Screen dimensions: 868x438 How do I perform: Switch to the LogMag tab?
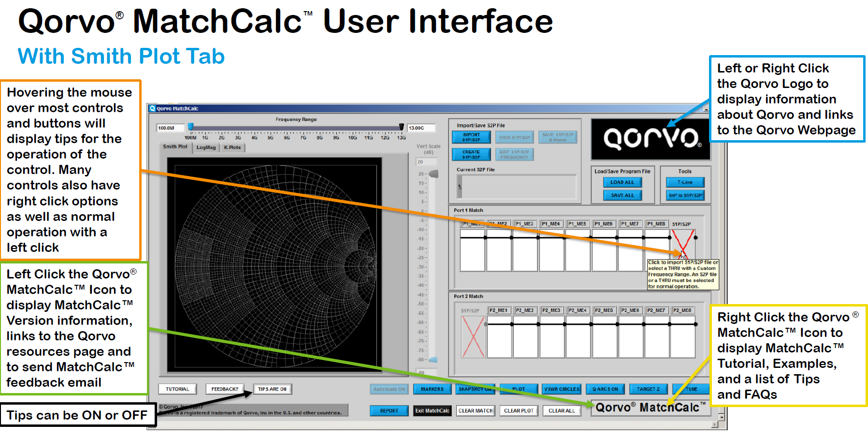click(206, 147)
